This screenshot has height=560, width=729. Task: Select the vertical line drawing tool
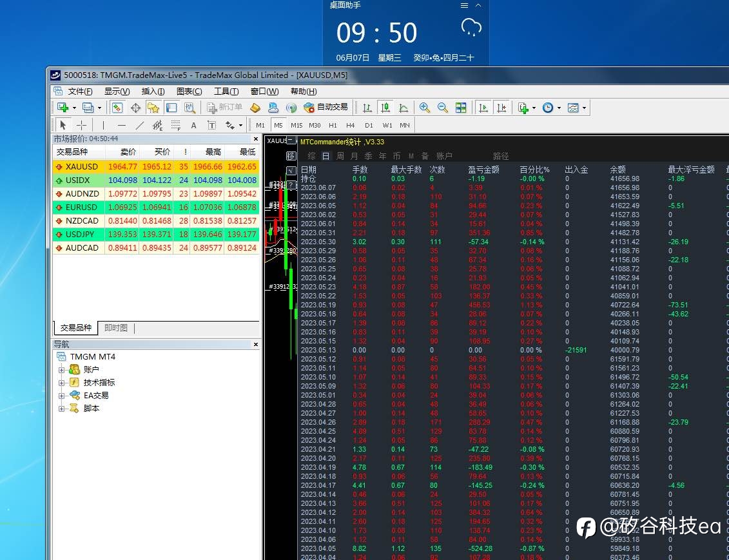(x=103, y=125)
